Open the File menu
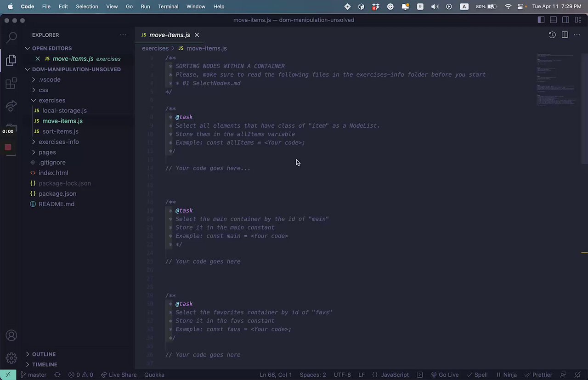Viewport: 588px width, 380px height. 46,6
